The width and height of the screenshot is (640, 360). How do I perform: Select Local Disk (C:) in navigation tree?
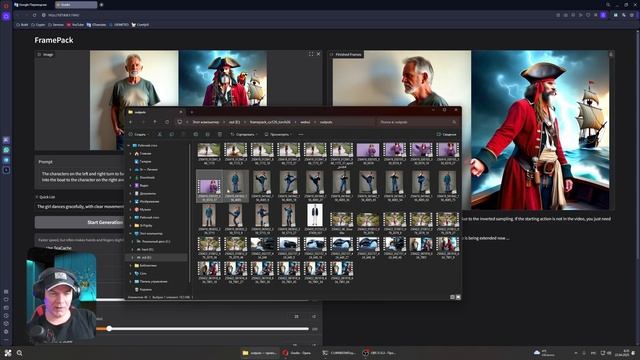pos(153,241)
